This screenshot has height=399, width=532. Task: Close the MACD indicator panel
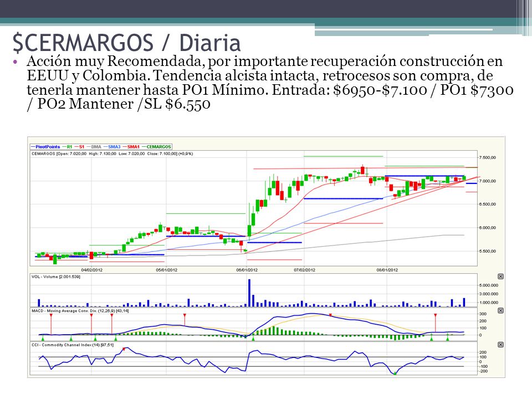pos(500,310)
